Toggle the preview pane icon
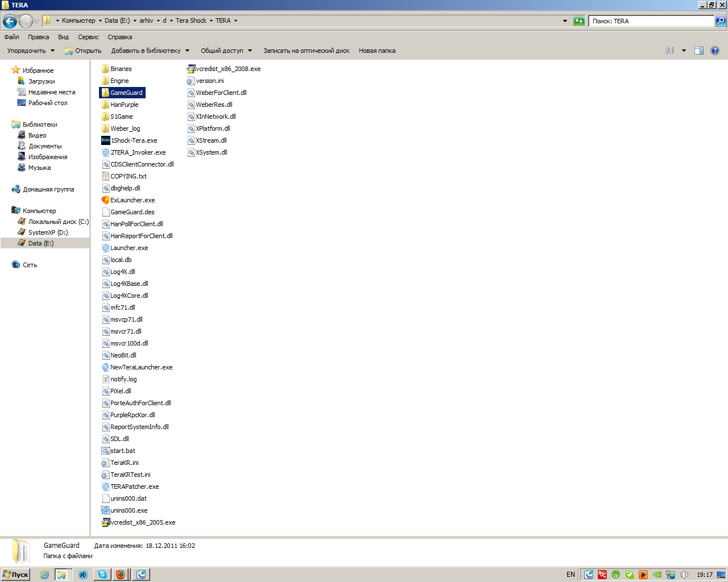Viewport: 728px width, 582px height. [699, 51]
